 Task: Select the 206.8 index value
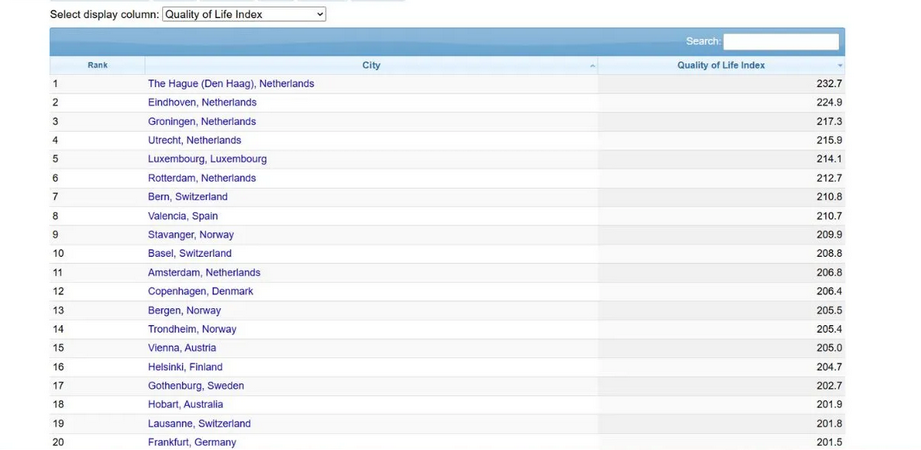pyautogui.click(x=829, y=272)
